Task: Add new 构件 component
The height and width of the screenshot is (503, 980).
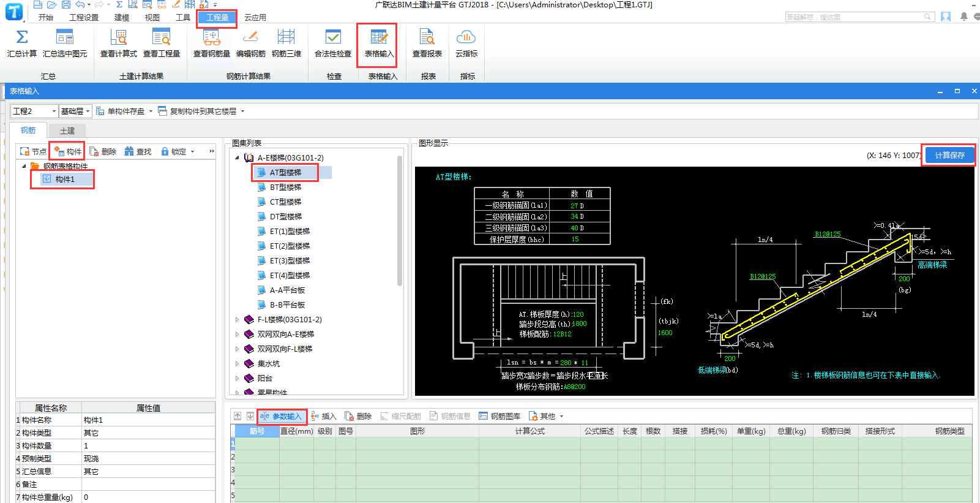Action: tap(67, 151)
